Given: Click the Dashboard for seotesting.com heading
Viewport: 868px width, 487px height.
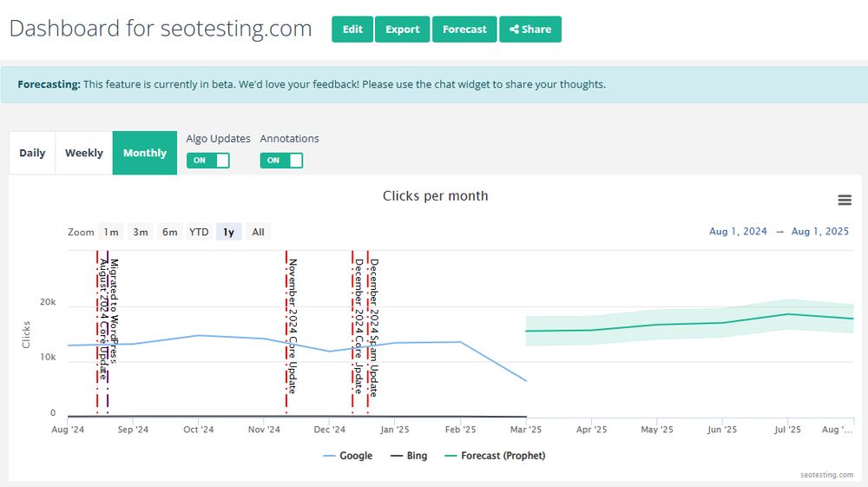Looking at the screenshot, I should tap(161, 29).
